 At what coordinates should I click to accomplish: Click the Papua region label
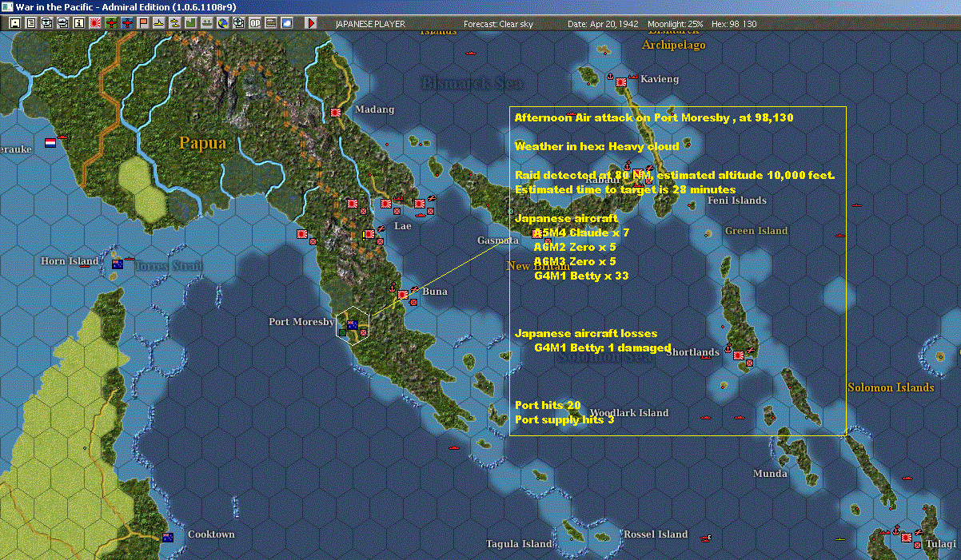tap(202, 144)
